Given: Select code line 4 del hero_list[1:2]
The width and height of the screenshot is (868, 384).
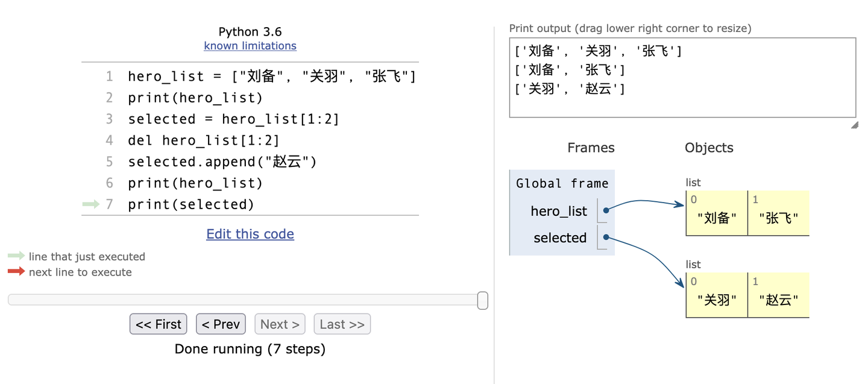Looking at the screenshot, I should [204, 140].
